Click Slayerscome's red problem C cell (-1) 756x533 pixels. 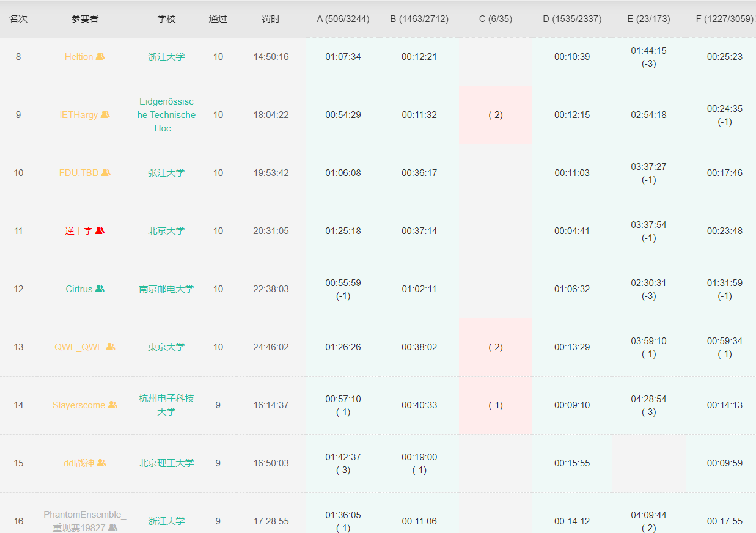pyautogui.click(x=495, y=405)
